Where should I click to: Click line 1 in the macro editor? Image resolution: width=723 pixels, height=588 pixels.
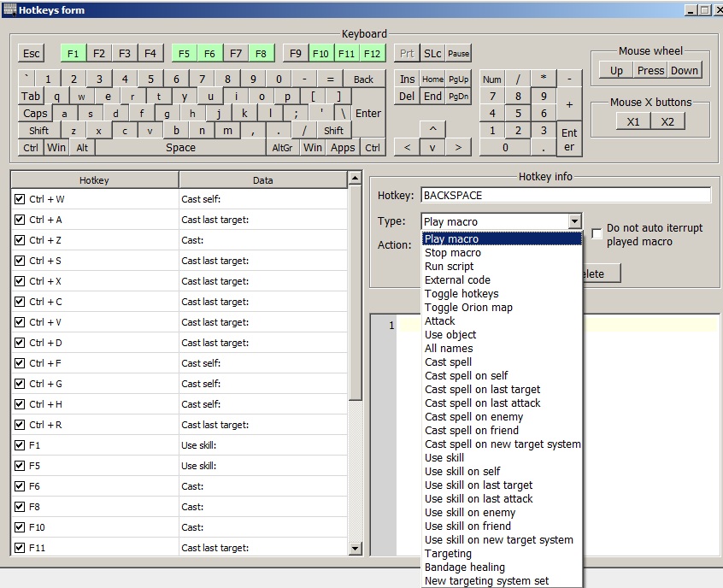[x=558, y=325]
